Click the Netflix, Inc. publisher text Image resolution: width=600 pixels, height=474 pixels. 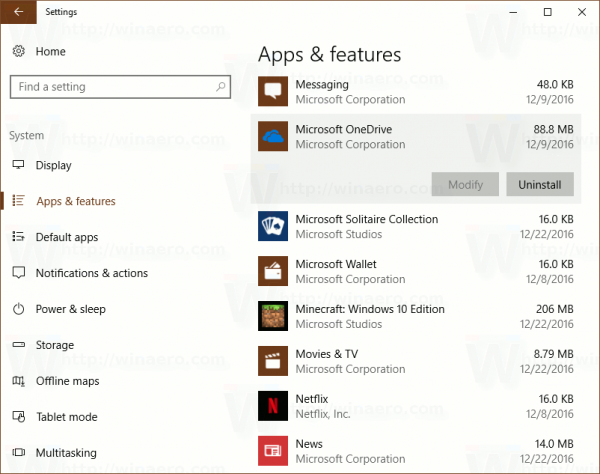tap(323, 414)
